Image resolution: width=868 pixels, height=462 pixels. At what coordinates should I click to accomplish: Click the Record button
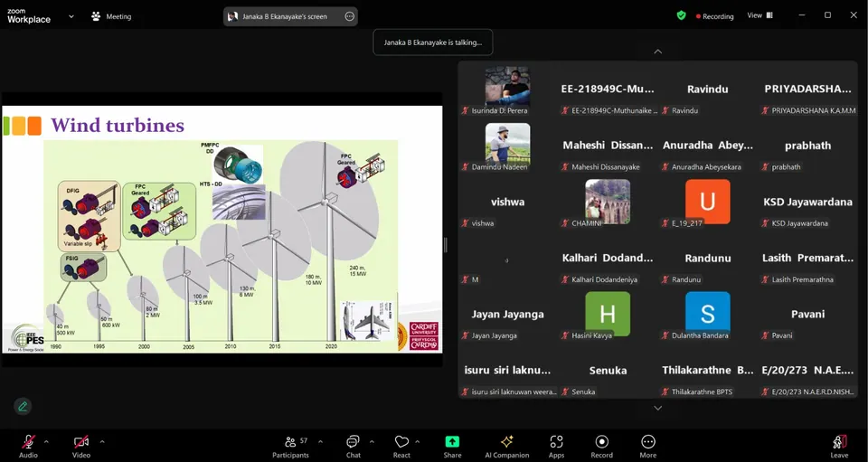[x=602, y=446]
